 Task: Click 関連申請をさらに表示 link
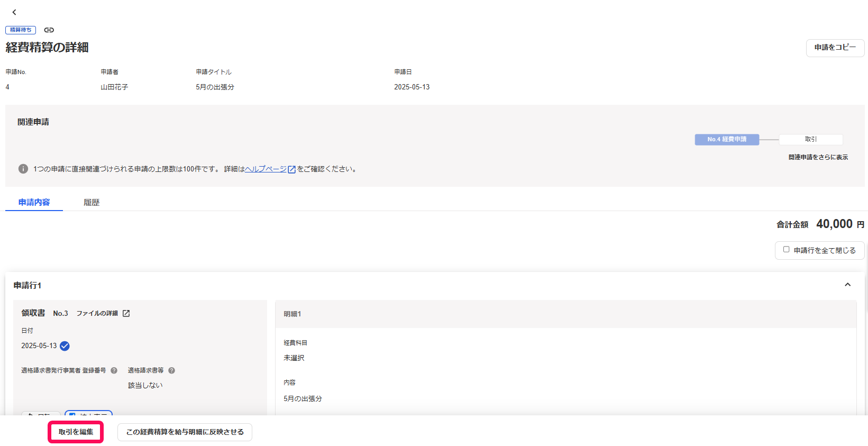coord(818,157)
